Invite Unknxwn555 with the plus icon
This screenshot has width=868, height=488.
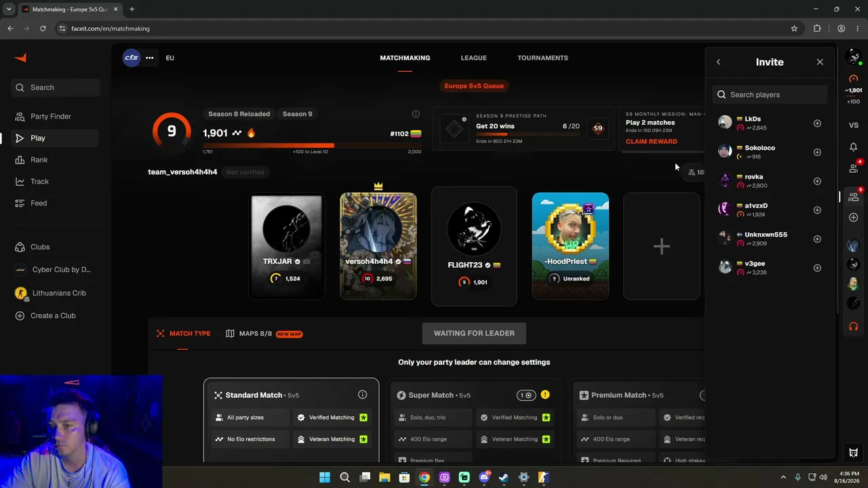817,239
